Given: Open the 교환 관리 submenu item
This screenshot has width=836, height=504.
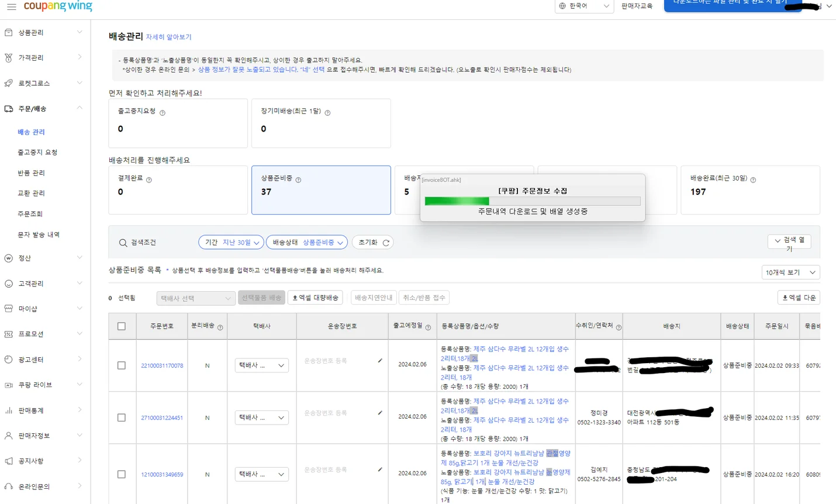Looking at the screenshot, I should (x=31, y=193).
